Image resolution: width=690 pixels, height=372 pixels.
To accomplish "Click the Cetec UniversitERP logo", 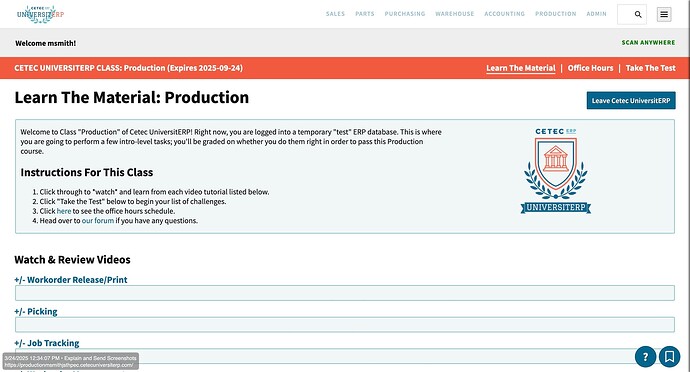I will pyautogui.click(x=40, y=14).
